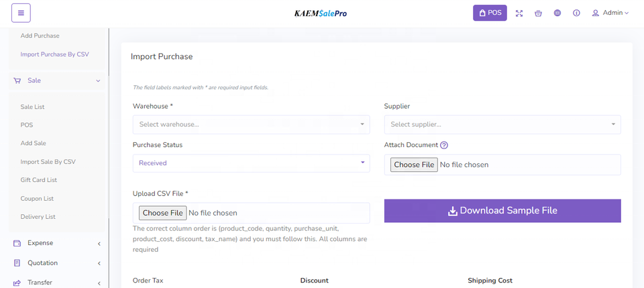The height and width of the screenshot is (288, 644).
Task: Toggle the hamburger sidebar menu button
Action: (x=21, y=13)
